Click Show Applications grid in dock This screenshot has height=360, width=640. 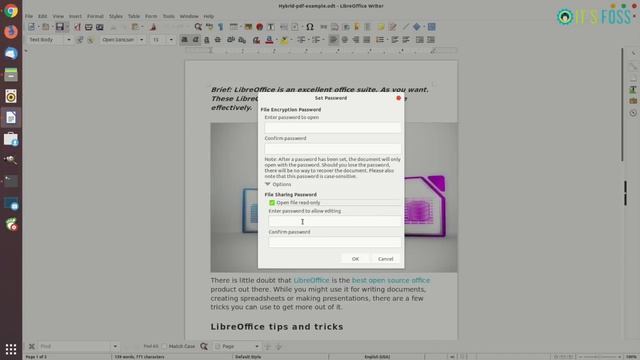pos(11,349)
